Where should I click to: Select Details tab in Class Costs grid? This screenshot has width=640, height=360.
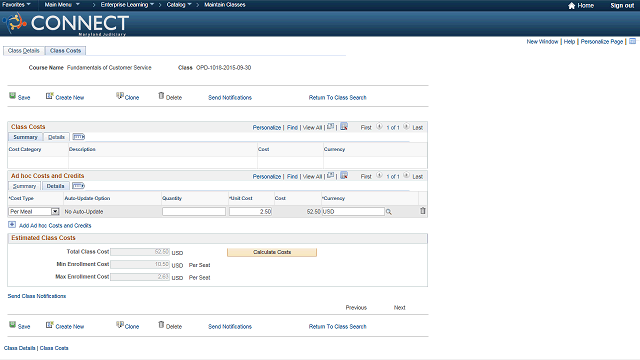coord(56,137)
